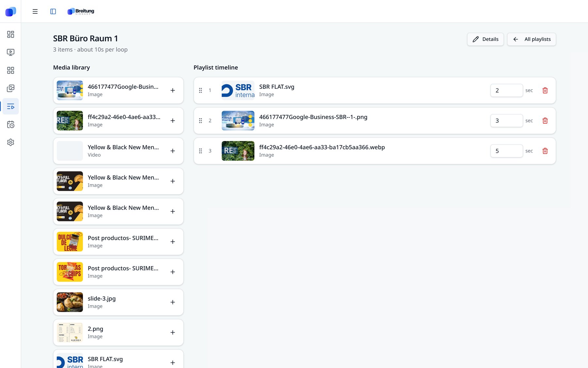The width and height of the screenshot is (588, 368).
Task: Grab drag handle of timeline item 2
Action: click(x=201, y=121)
